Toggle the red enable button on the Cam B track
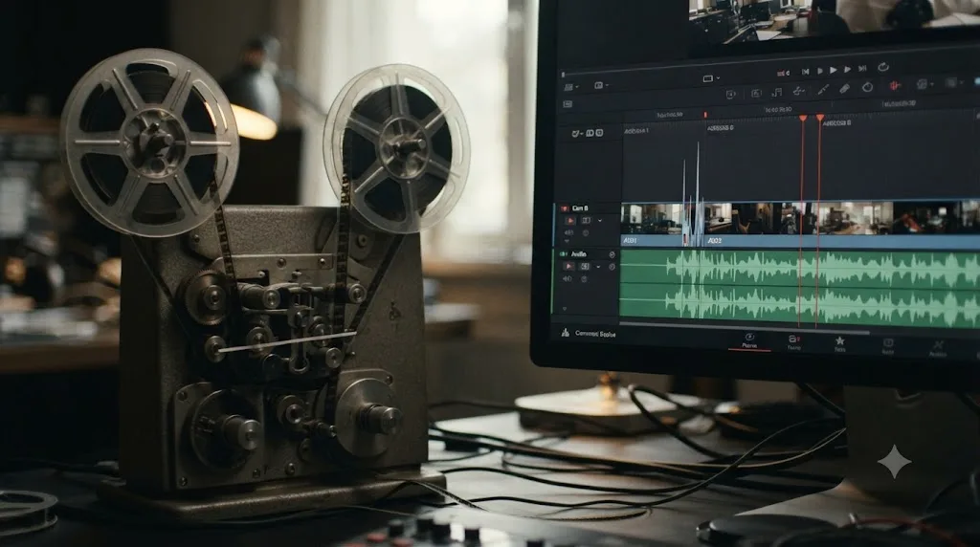The width and height of the screenshot is (980, 547). pos(570,220)
